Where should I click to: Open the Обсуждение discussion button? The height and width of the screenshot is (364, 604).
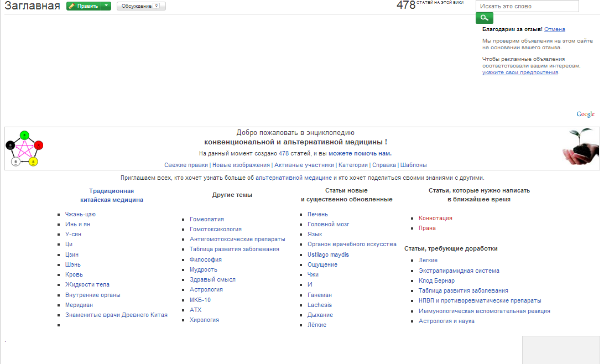tap(141, 6)
